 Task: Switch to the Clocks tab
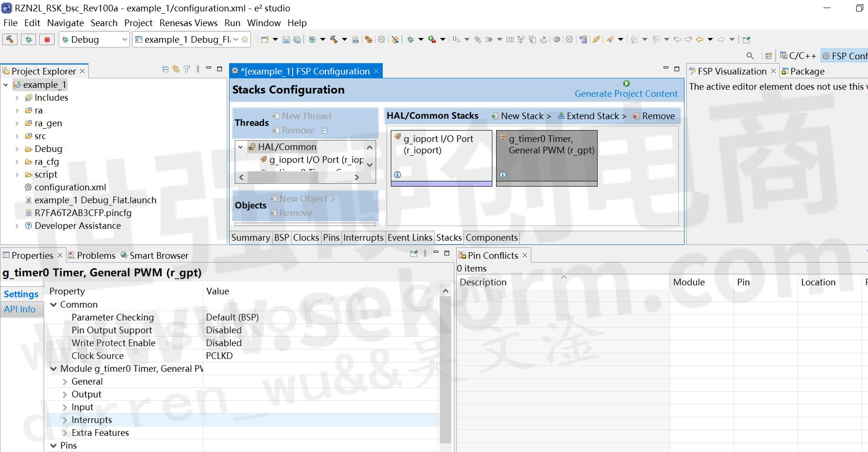point(306,237)
